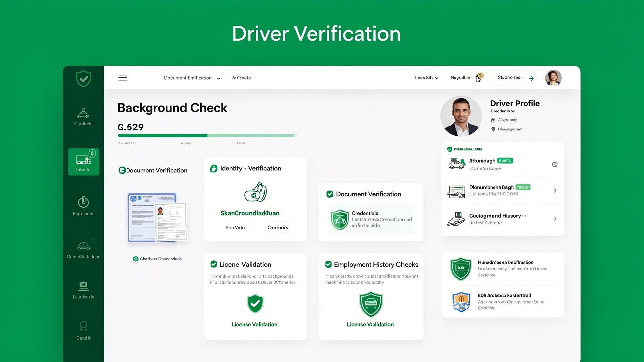Select the 5rin Vatea tab
This screenshot has height=362, width=644.
236,227
